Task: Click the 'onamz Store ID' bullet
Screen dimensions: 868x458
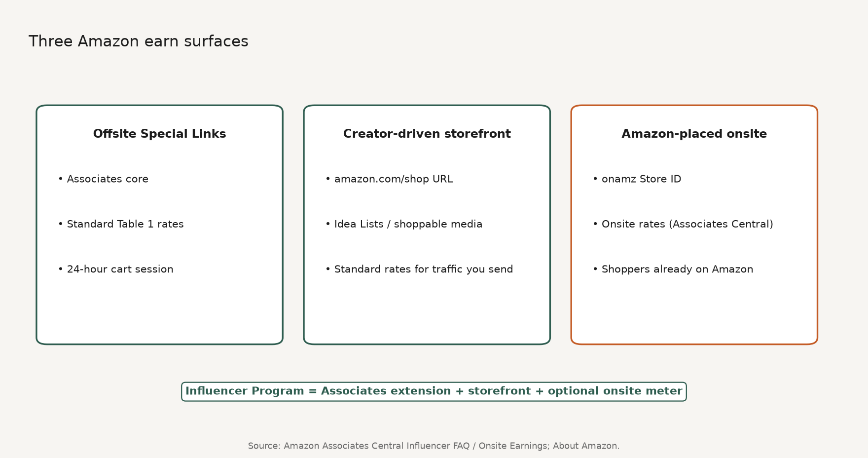Action: [637, 179]
